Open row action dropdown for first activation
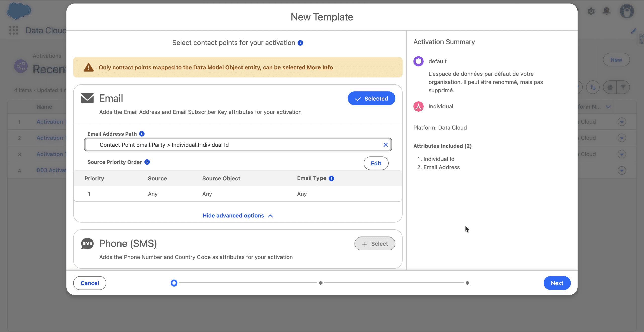 (622, 122)
